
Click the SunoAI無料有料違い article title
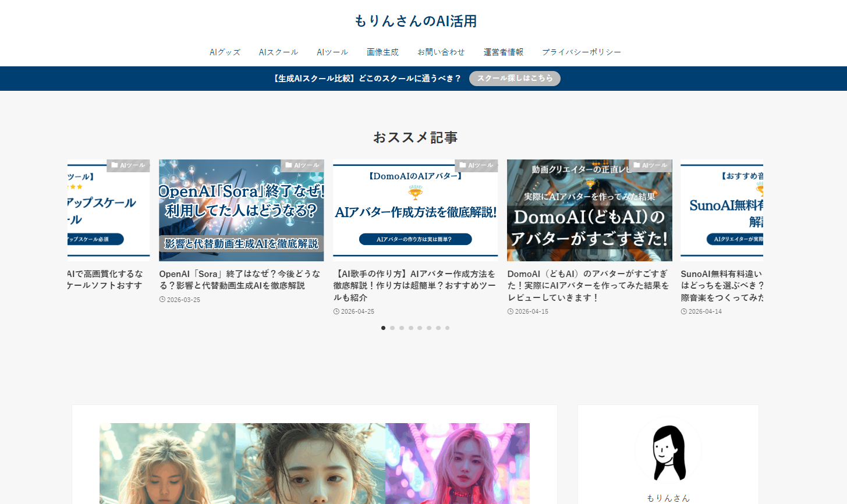click(x=722, y=286)
